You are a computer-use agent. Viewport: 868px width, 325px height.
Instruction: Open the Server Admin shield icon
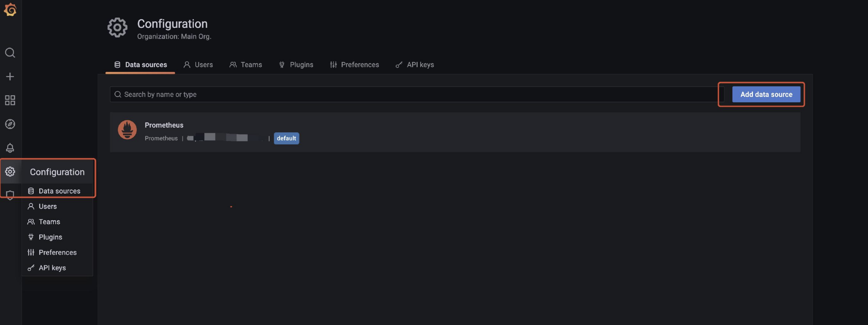[x=10, y=195]
